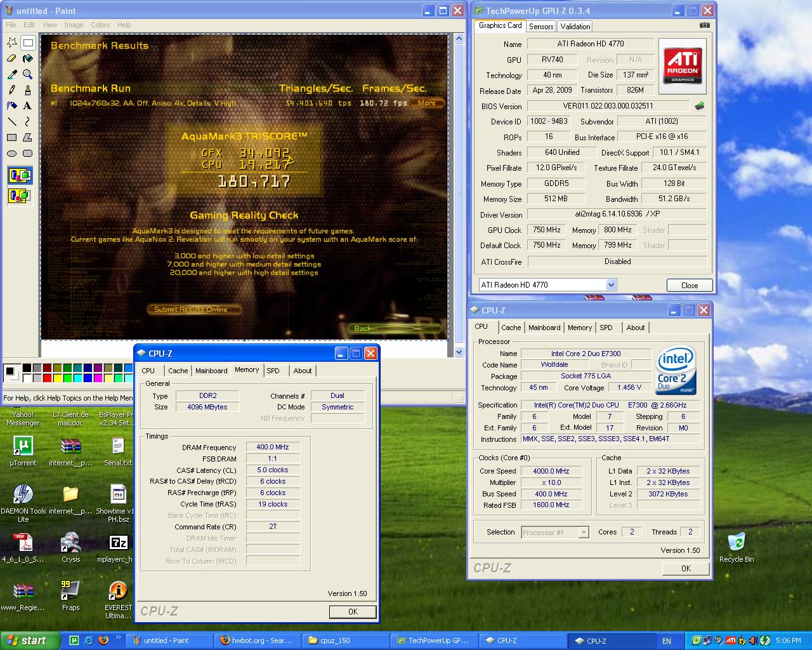Activate the Magnifier tool in Paint
The height and width of the screenshot is (650, 812).
27,74
